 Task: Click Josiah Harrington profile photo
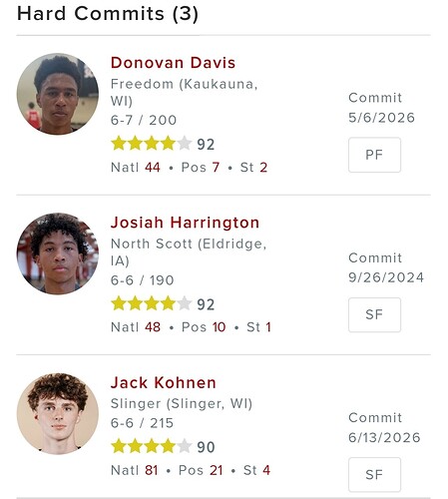(x=58, y=253)
